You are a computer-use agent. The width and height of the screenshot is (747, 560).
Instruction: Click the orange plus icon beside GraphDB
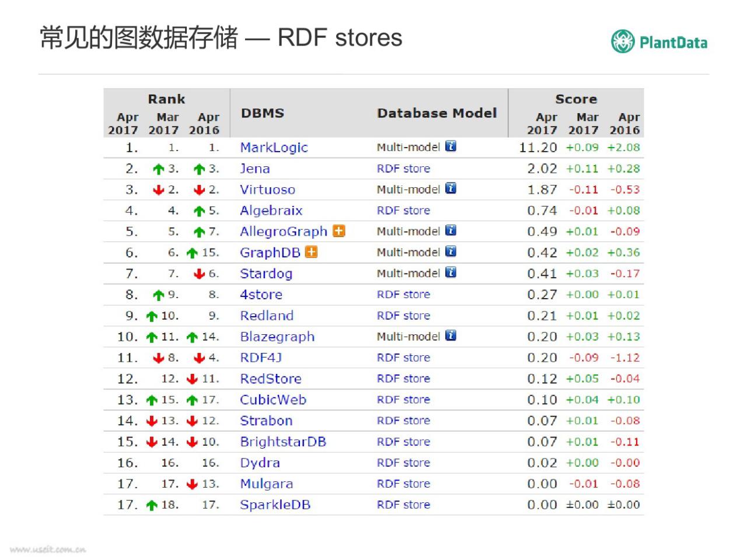(312, 252)
